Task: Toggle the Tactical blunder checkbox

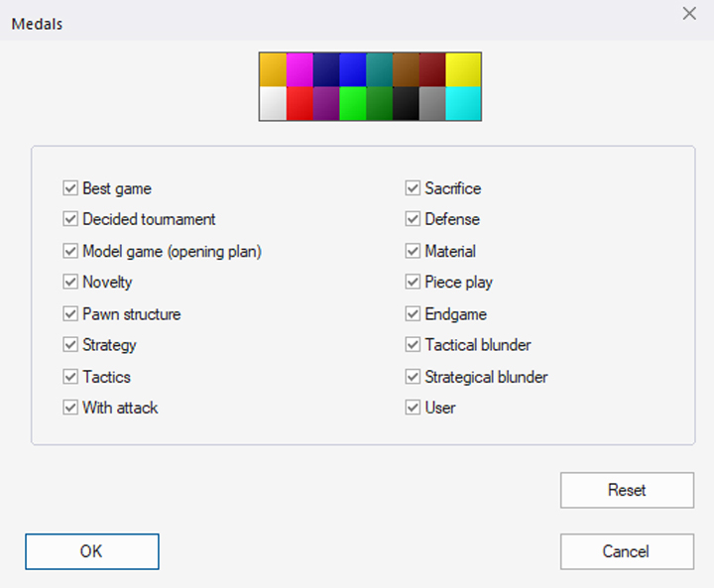Action: [413, 345]
